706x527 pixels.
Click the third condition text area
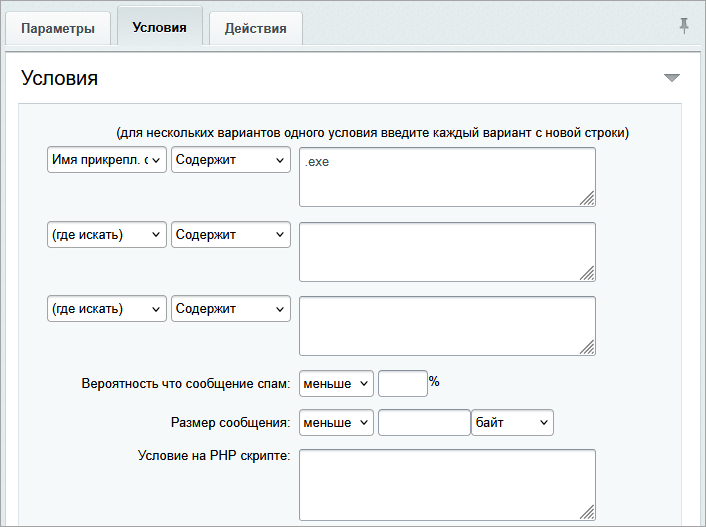[x=446, y=325]
